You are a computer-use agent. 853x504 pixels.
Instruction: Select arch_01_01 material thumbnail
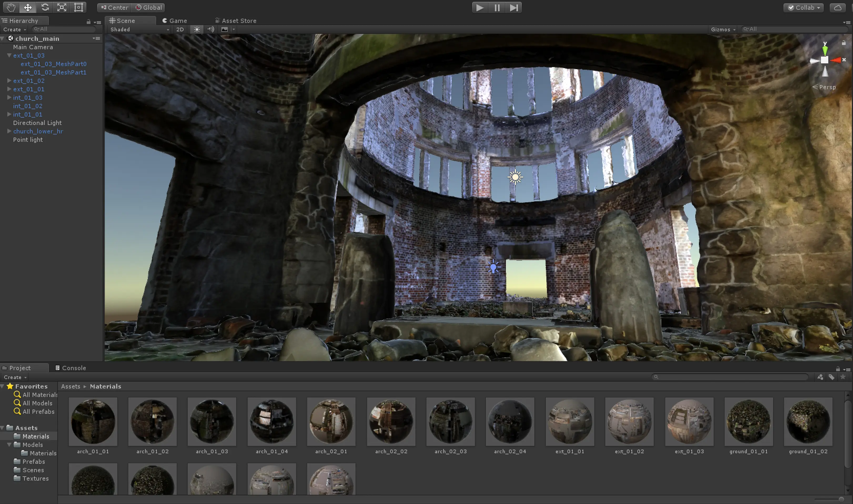pos(93,421)
